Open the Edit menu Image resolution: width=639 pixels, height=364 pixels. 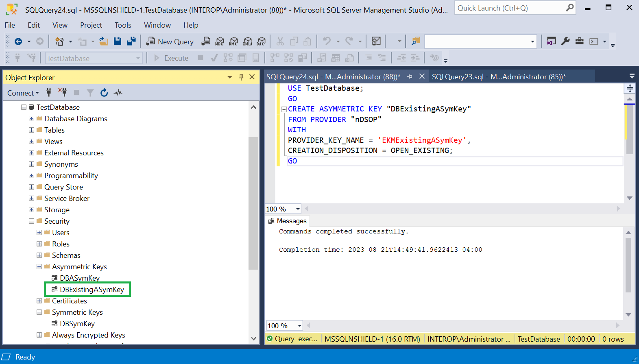click(34, 25)
